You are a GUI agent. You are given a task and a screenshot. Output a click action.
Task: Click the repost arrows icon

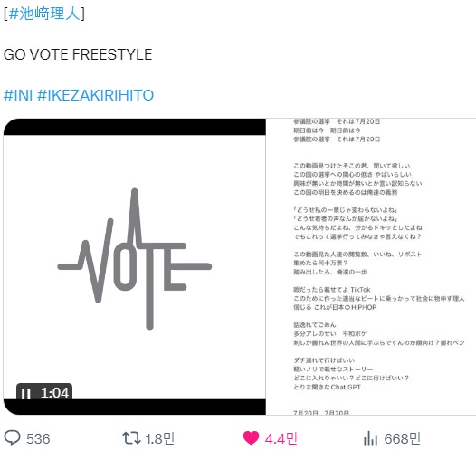tap(131, 438)
